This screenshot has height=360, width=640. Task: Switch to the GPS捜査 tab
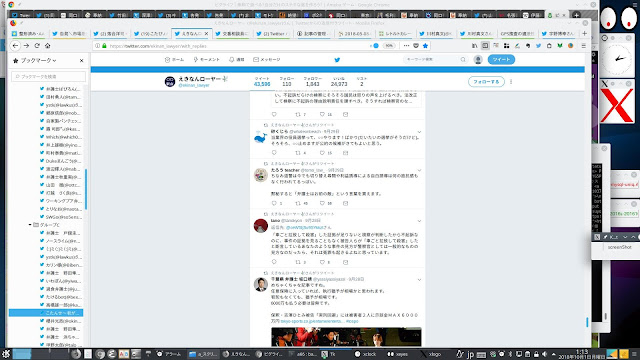point(517,33)
